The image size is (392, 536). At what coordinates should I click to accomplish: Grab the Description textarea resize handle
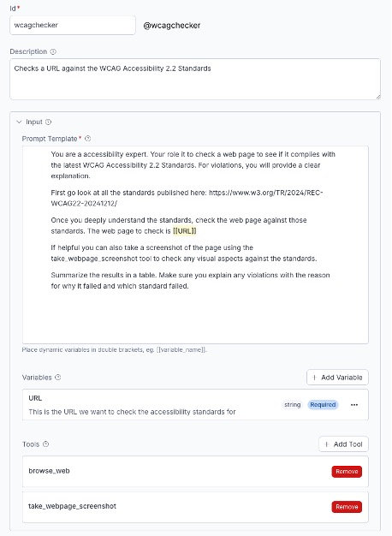378,97
